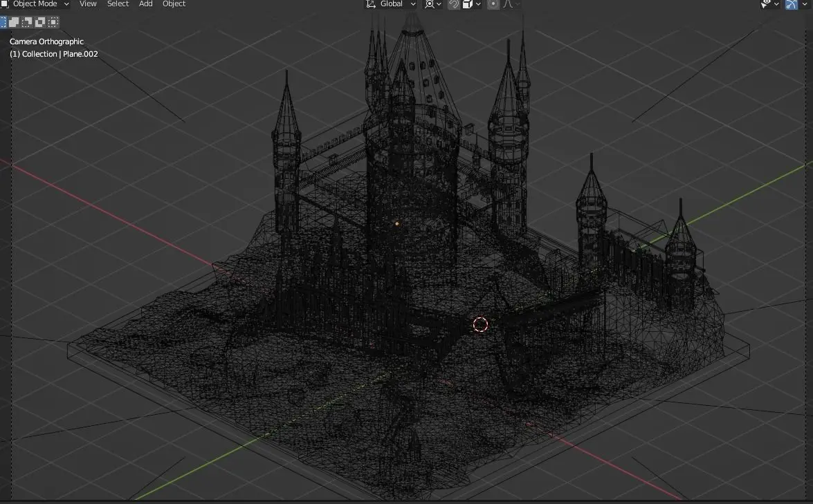813x504 pixels.
Task: Open the transform pivot point dropdown
Action: (433, 4)
